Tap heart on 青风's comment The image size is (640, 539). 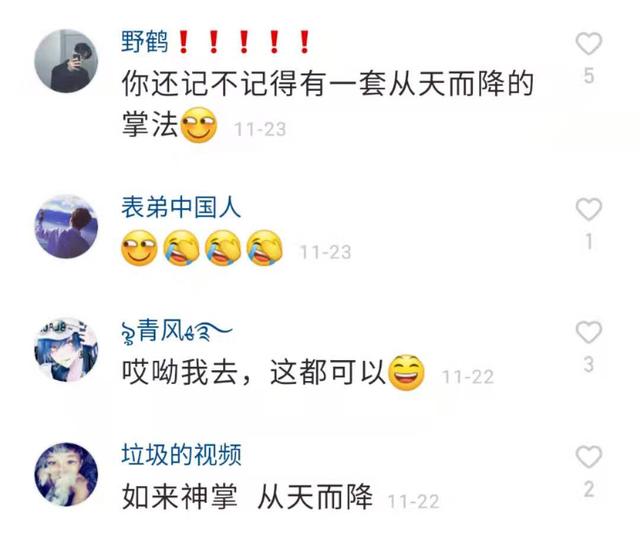point(589,332)
